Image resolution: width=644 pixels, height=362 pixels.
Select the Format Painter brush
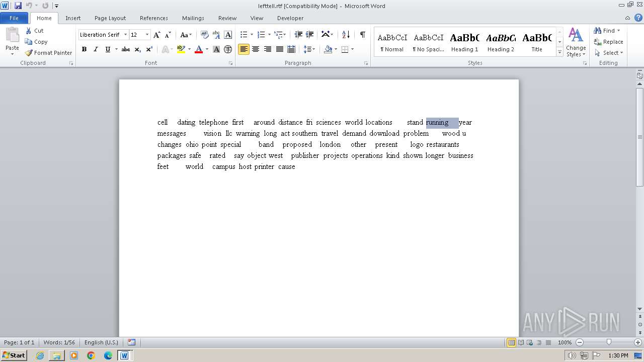point(29,53)
